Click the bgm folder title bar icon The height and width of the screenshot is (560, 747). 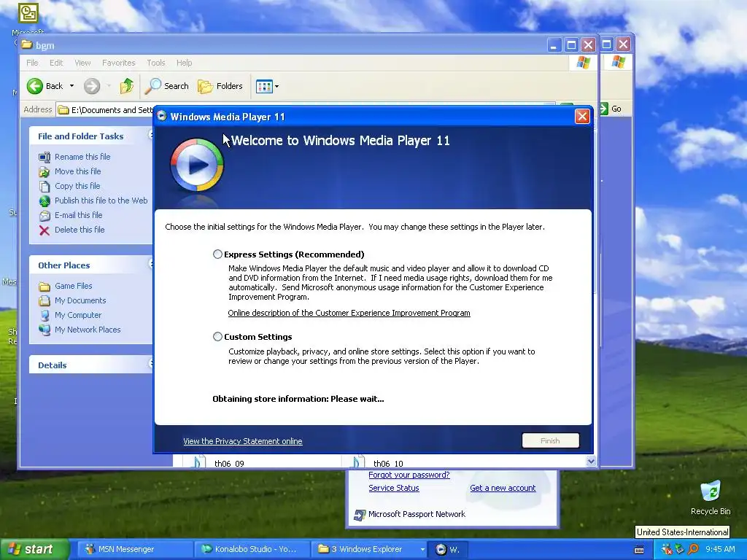[27, 44]
